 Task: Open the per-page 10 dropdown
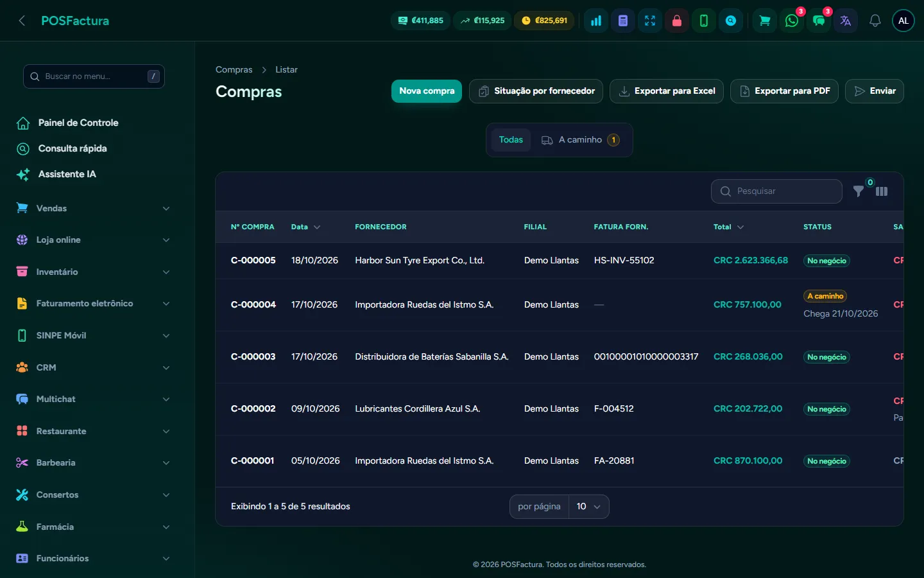589,507
